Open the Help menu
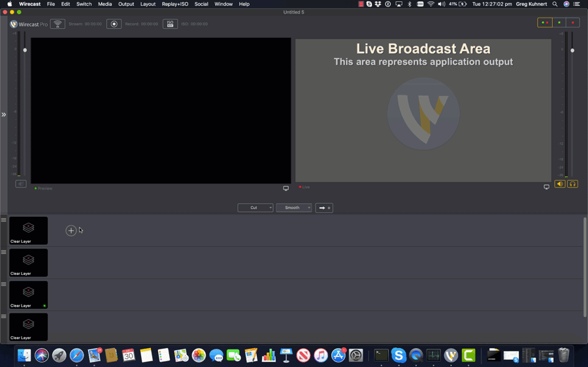Image resolution: width=588 pixels, height=367 pixels. click(x=244, y=4)
